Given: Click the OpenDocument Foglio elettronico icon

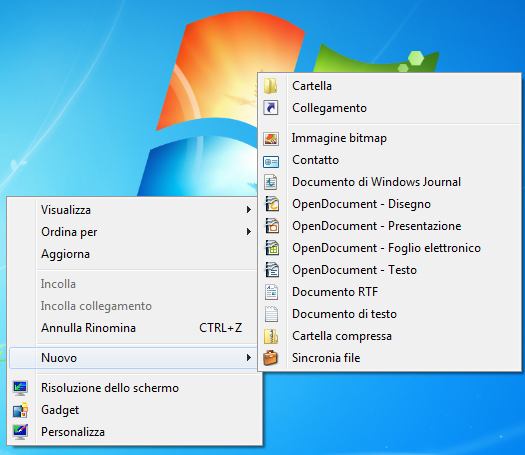Looking at the screenshot, I should click(272, 248).
